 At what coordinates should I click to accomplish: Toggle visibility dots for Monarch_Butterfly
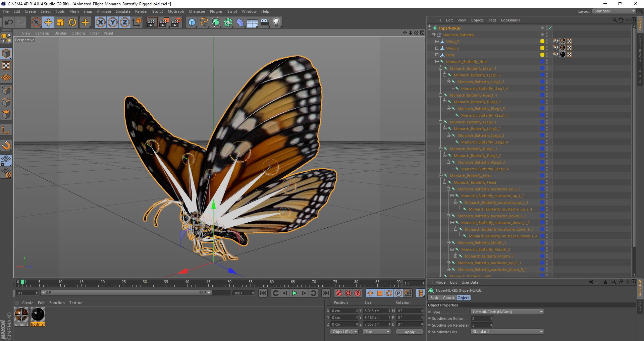[x=547, y=35]
